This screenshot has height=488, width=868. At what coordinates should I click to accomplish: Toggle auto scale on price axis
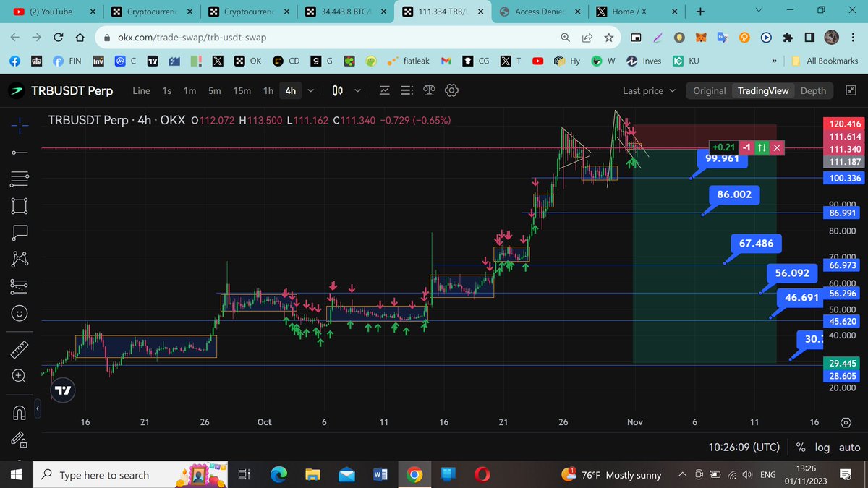[x=849, y=448]
